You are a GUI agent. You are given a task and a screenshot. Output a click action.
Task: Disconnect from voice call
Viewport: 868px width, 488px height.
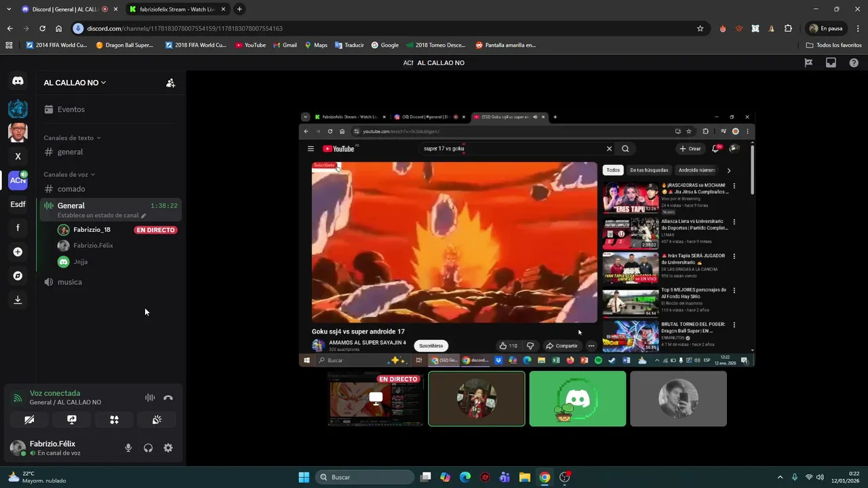coord(168,398)
